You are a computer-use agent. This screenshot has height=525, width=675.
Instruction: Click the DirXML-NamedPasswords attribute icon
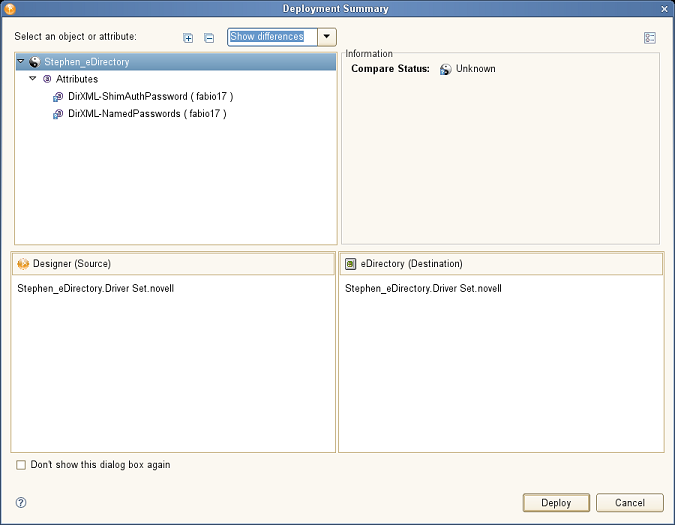point(58,115)
